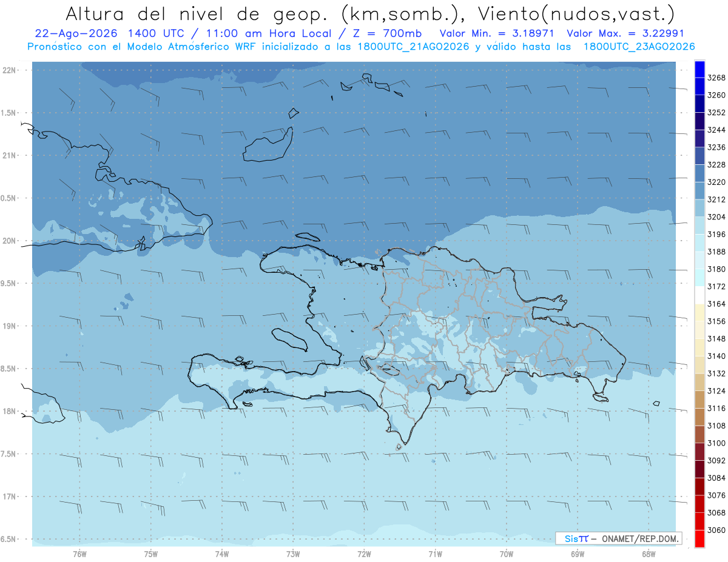Viewport: 728px width, 562px height.
Task: Click the '17N' latitude label
Action: [9, 497]
